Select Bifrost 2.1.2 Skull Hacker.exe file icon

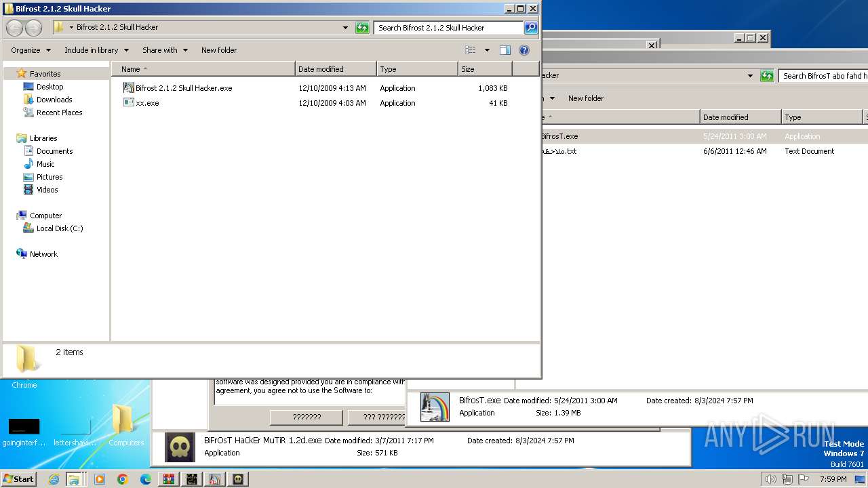[x=129, y=88]
